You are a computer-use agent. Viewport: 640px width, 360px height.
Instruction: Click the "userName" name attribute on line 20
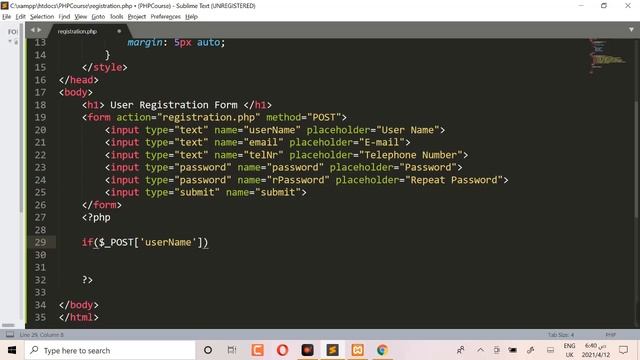pyautogui.click(x=272, y=130)
